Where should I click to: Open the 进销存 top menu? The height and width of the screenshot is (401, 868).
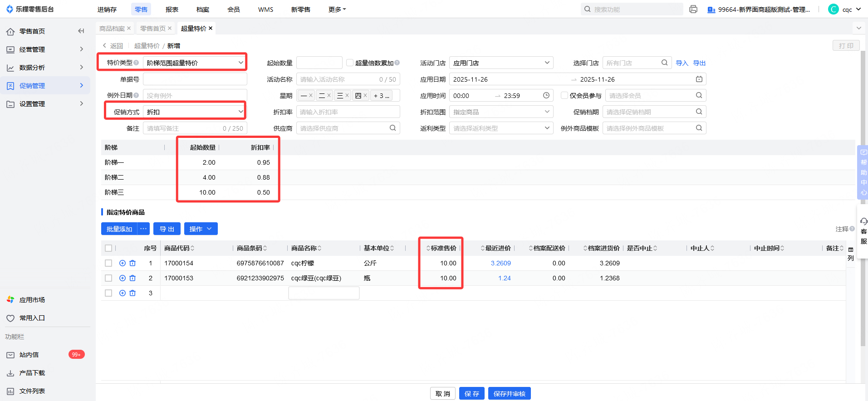(x=107, y=9)
